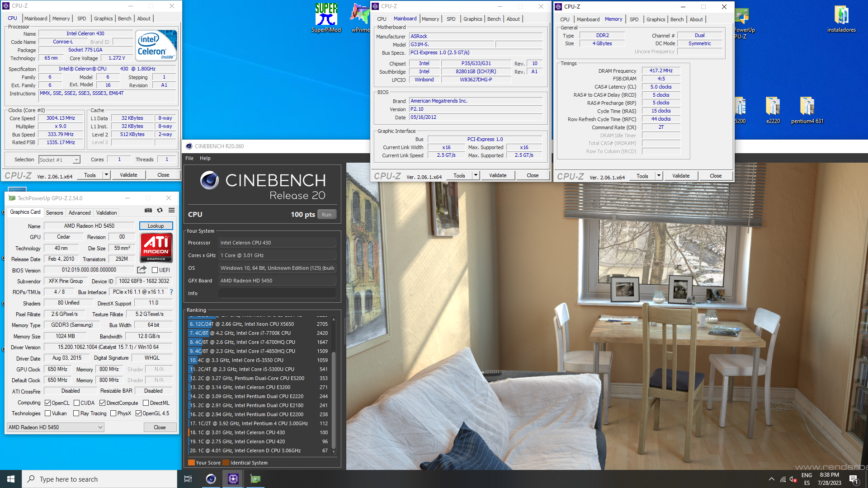Viewport: 868px width, 488px height.
Task: Toggle the UEFI checkbox in GPU-Z
Action: 155,270
